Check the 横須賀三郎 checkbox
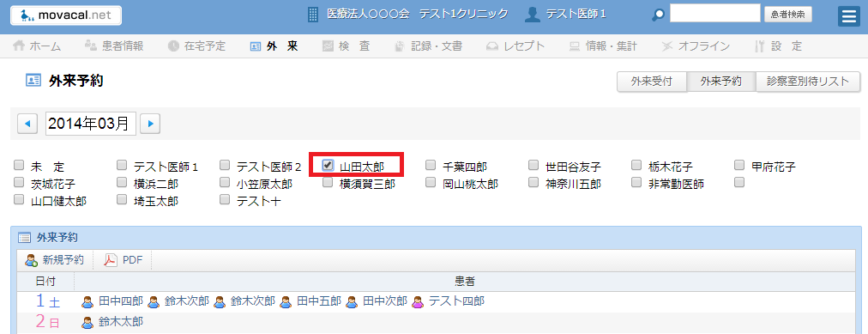The image size is (868, 334). 329,182
